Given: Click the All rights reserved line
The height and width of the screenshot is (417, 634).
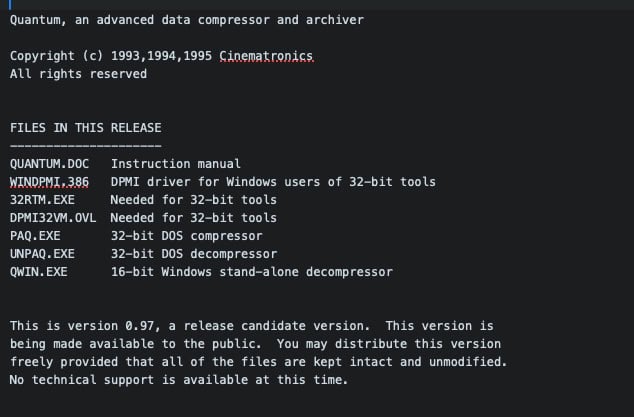Looking at the screenshot, I should pos(78,74).
